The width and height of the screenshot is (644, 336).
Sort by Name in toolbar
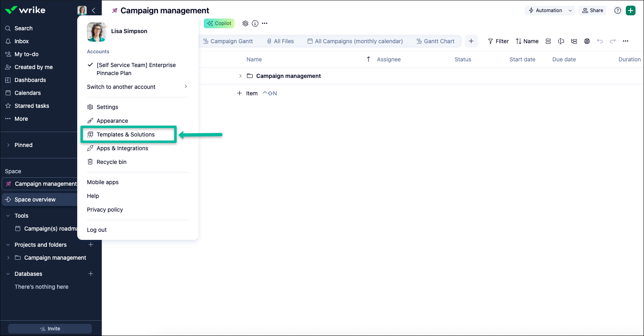(527, 41)
